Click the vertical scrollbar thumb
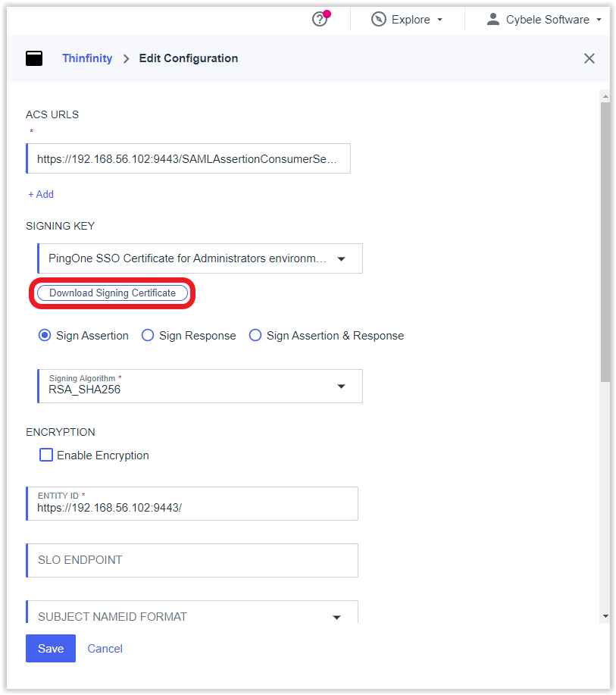The image size is (616, 695). 605,242
